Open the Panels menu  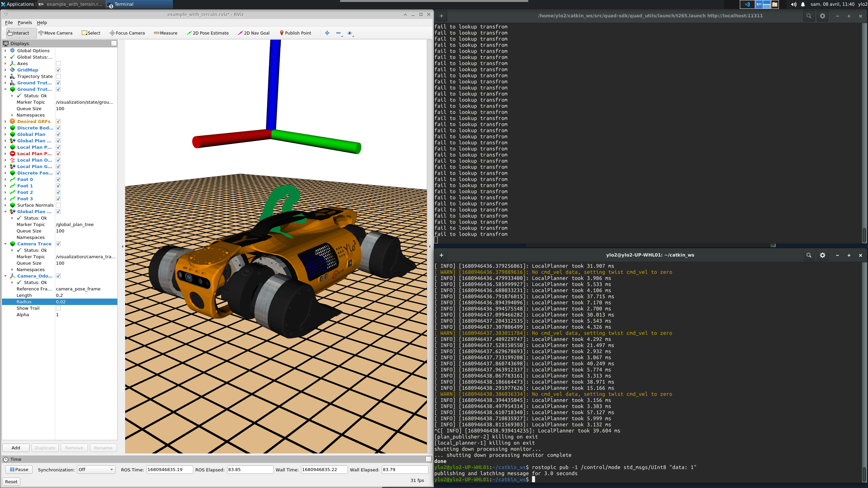pyautogui.click(x=25, y=22)
